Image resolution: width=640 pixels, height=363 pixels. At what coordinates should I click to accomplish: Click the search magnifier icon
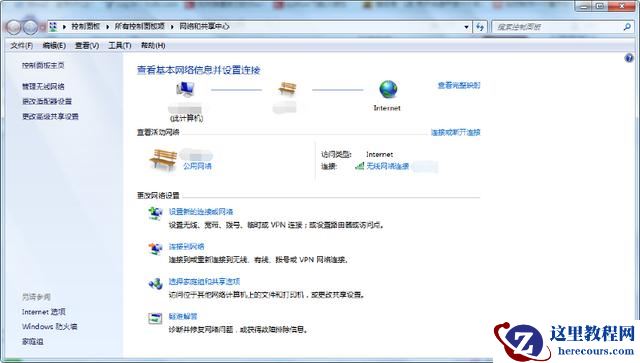pyautogui.click(x=627, y=27)
